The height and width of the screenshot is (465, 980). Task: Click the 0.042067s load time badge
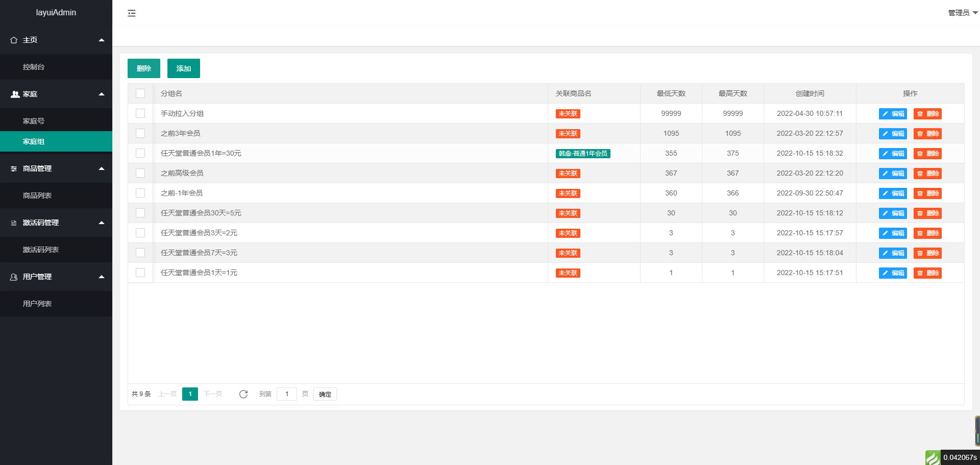tap(960, 457)
